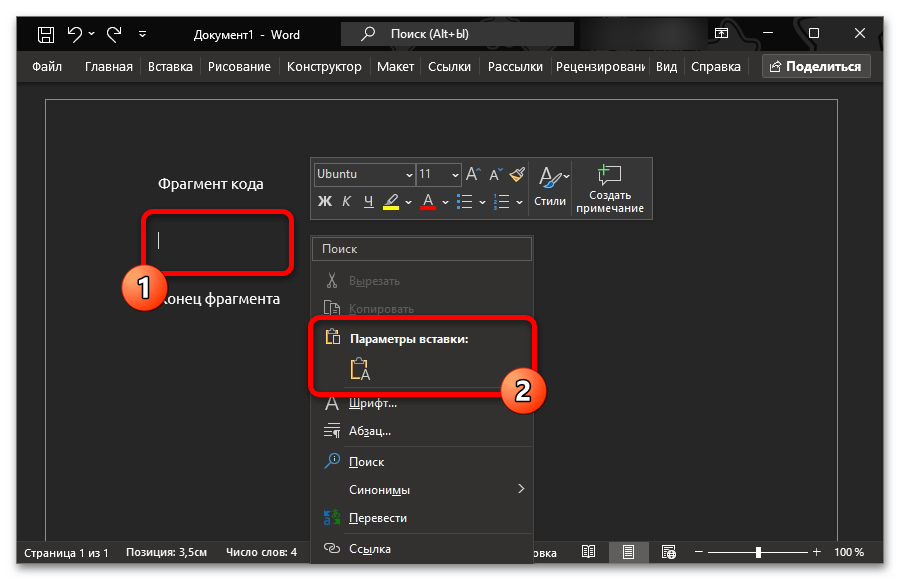900x580 pixels.
Task: Toggle italic К formatting
Action: (x=346, y=201)
